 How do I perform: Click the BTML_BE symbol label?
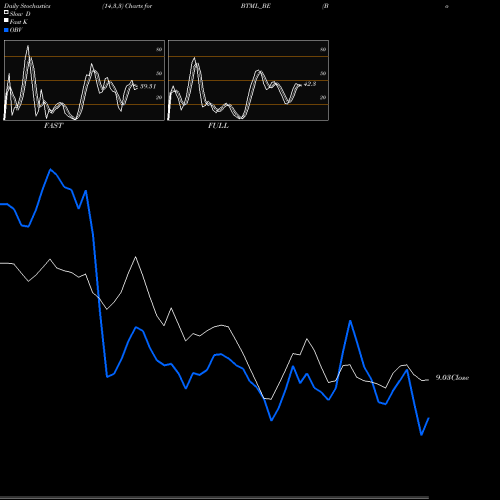(256, 6)
